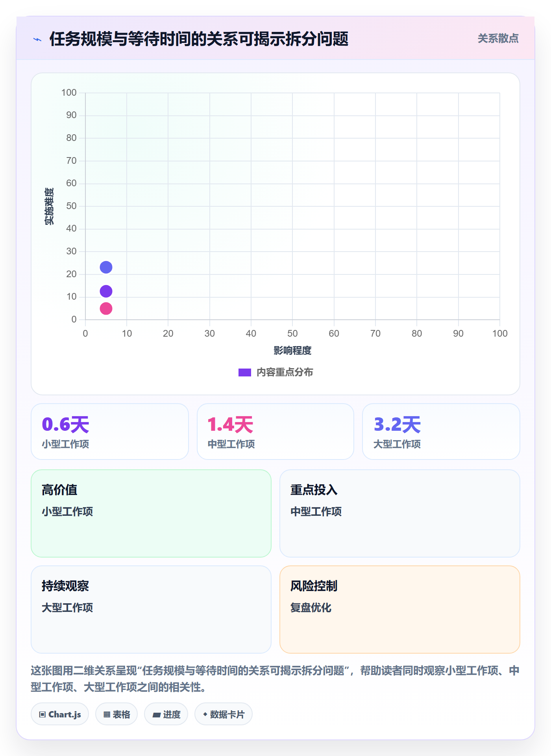The width and height of the screenshot is (551, 756).
Task: Click the y-axis tick label 100
Action: tap(69, 93)
